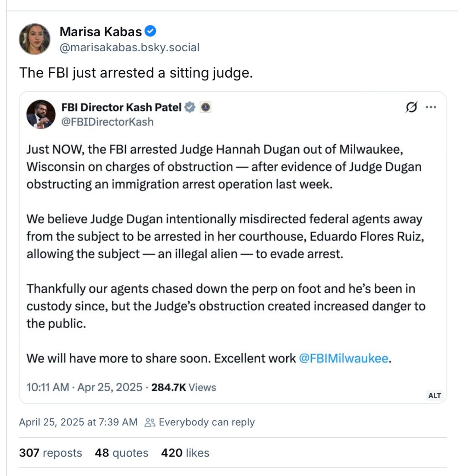View the 307 reposts list
The height and width of the screenshot is (476, 458).
point(50,453)
